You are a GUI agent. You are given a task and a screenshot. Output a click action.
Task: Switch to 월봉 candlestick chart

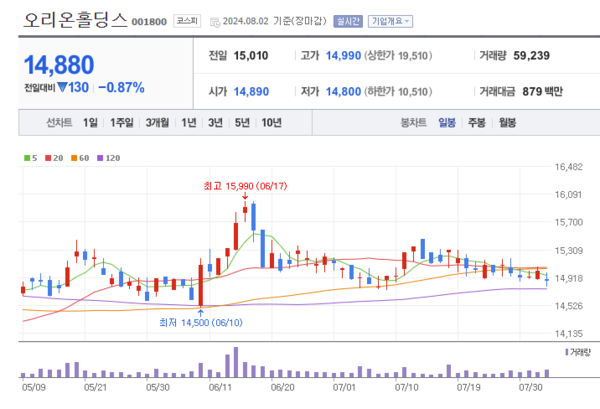pos(507,122)
